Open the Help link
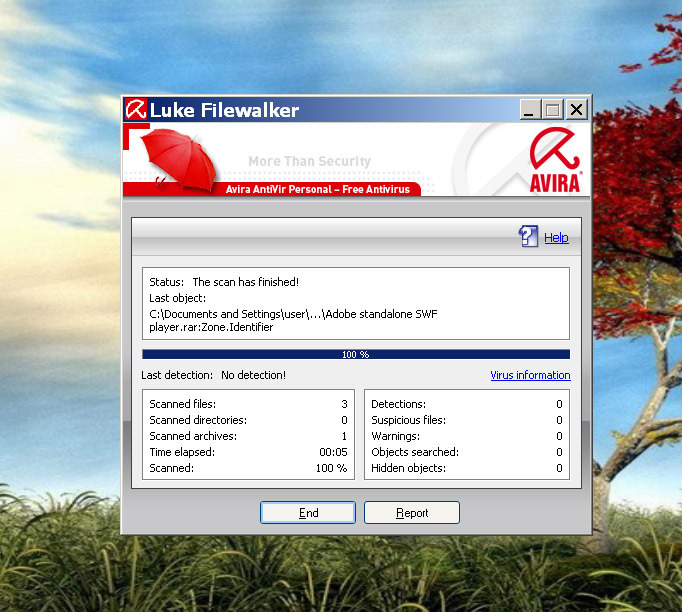The width and height of the screenshot is (682, 612). tap(556, 238)
